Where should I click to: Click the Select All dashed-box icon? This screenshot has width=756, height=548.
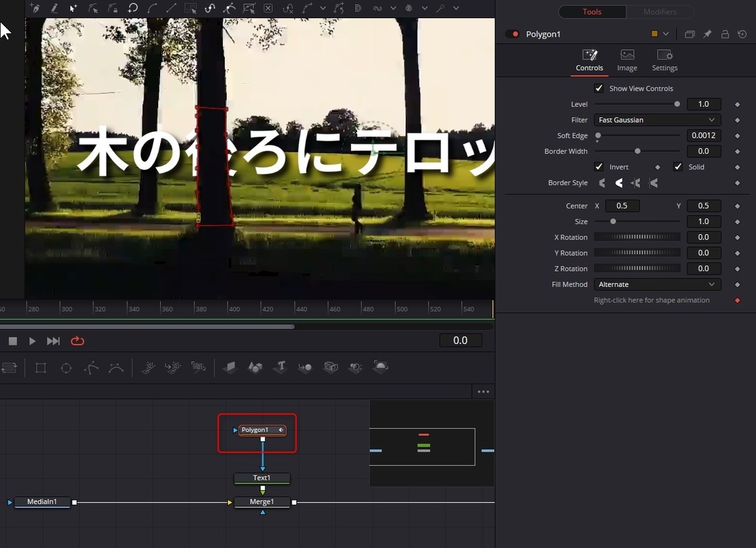[x=190, y=8]
